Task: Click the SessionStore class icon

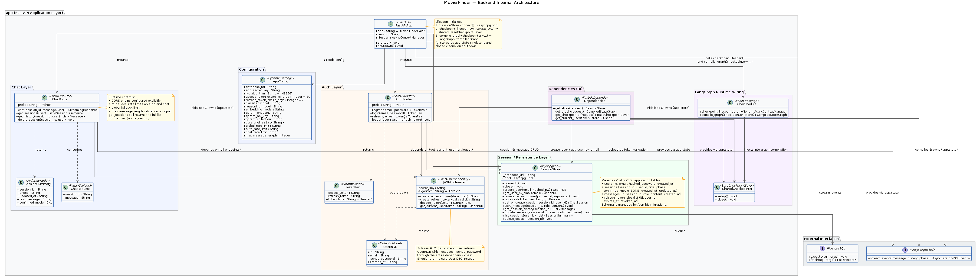Action: (535, 168)
